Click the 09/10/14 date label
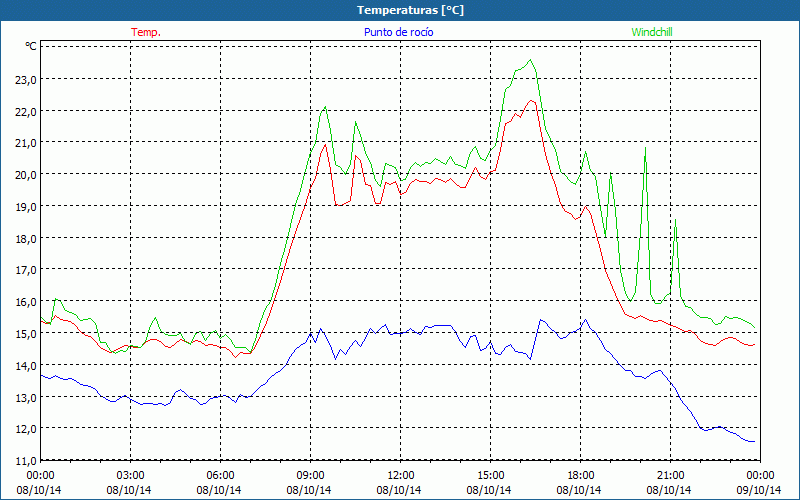The height and width of the screenshot is (500, 800). [x=759, y=490]
